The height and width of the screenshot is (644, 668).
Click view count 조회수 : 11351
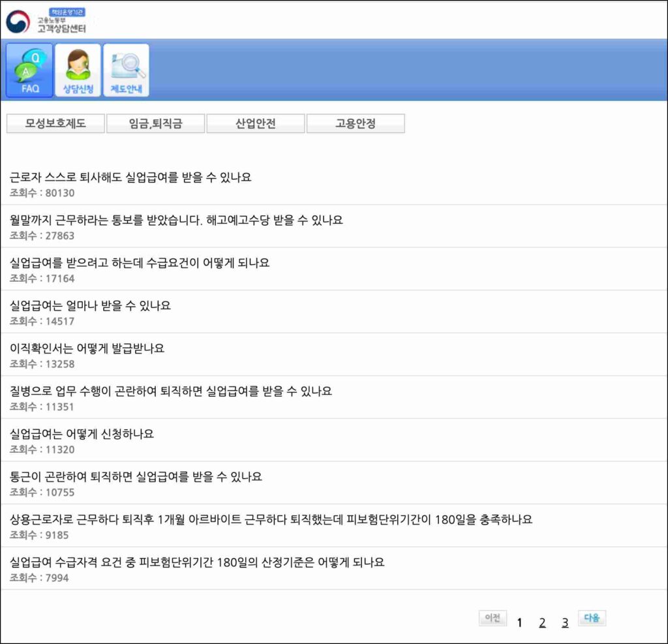[42, 407]
